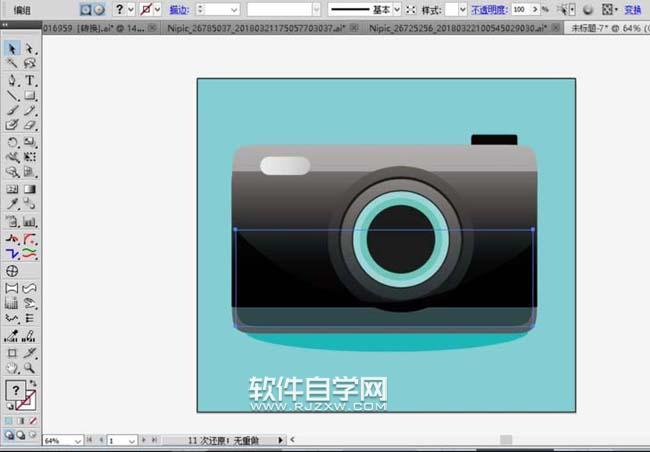Select the Type tool

click(29, 80)
